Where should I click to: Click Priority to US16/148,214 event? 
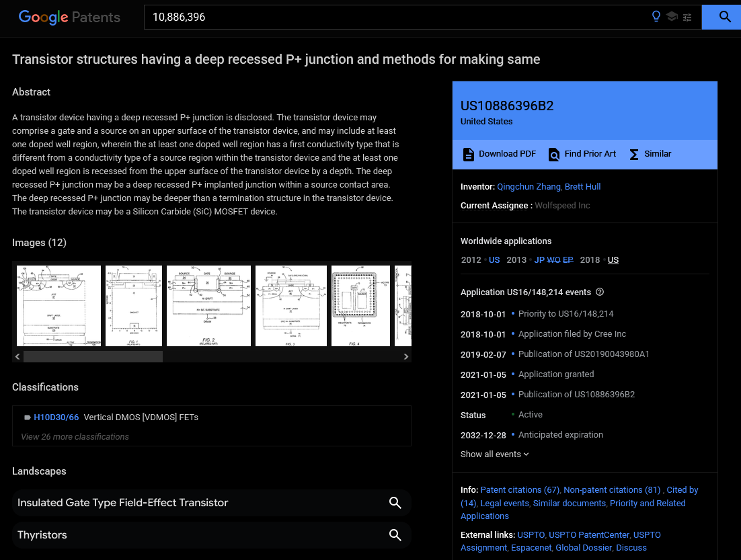point(565,314)
